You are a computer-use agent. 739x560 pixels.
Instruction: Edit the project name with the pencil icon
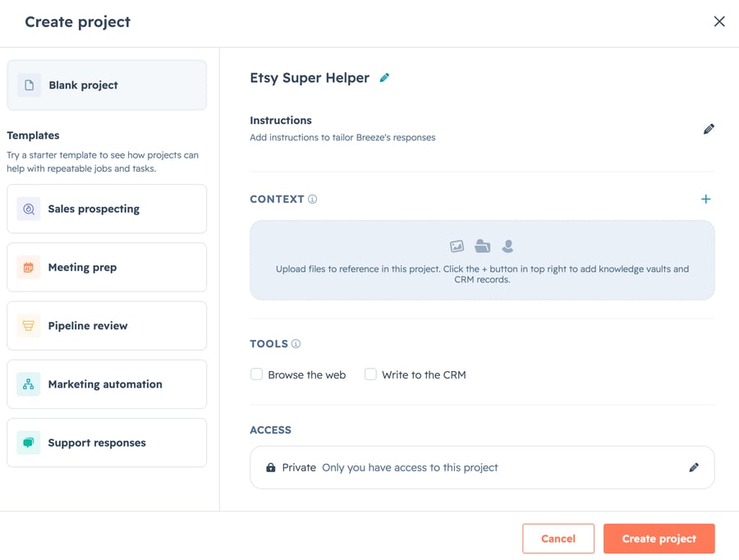click(x=384, y=78)
